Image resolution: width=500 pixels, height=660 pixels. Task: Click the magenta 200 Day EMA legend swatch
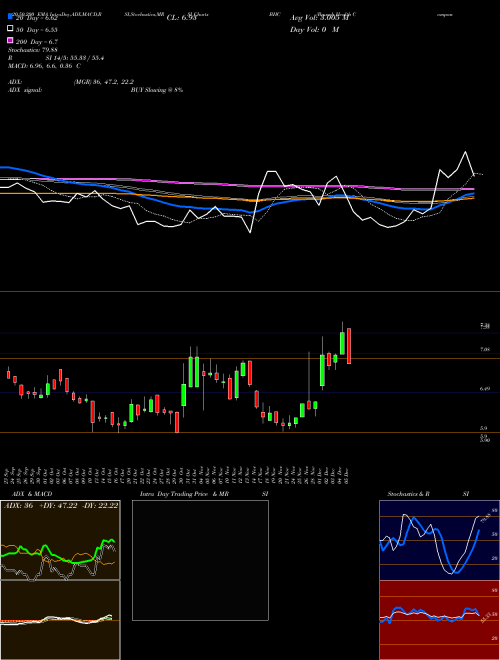point(10,40)
